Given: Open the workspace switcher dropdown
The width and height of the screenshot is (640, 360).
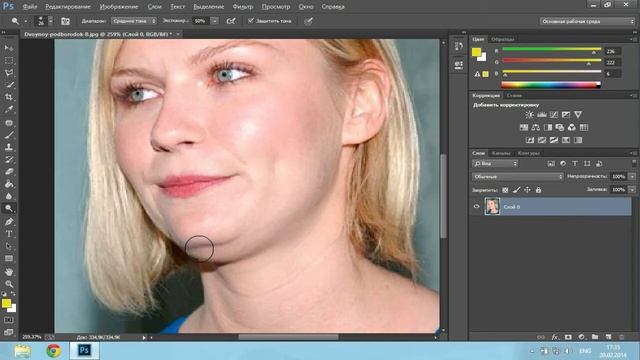Looking at the screenshot, I should 587,21.
